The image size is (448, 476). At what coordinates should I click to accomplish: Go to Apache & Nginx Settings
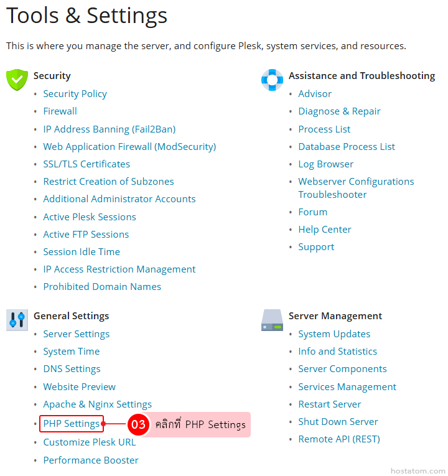[97, 404]
